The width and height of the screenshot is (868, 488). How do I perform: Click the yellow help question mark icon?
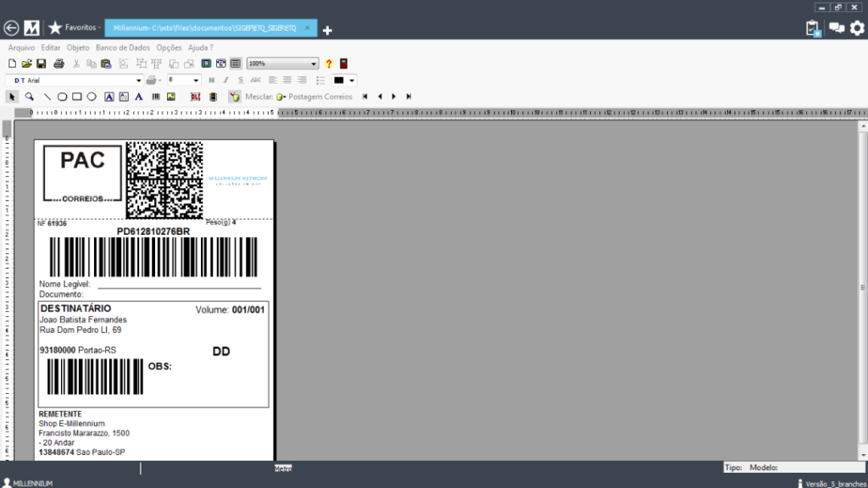329,64
